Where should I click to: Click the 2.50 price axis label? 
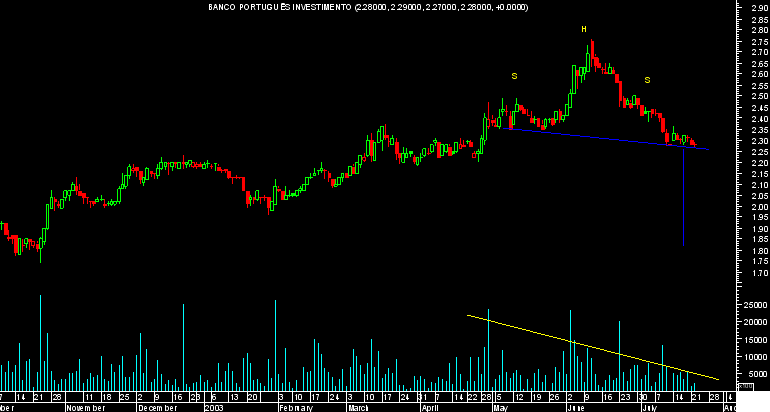point(760,97)
